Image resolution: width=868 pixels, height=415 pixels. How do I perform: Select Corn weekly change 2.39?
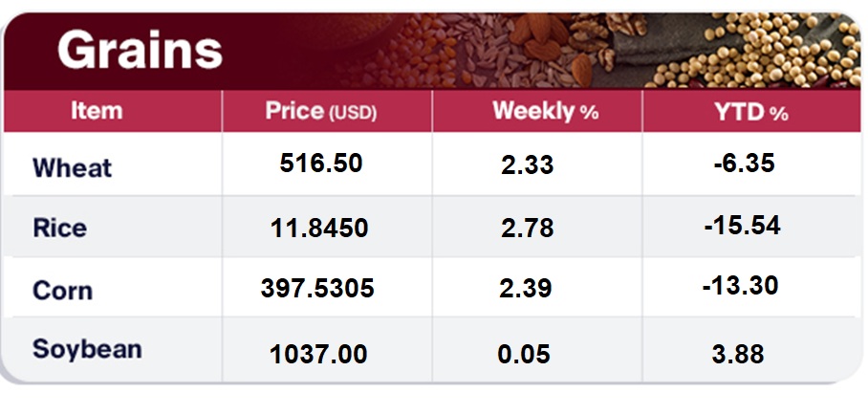point(527,289)
